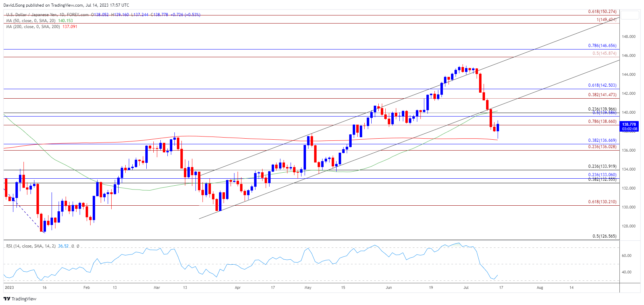The height and width of the screenshot is (305, 644).
Task: Click the 40.00 RSI axis label
Action: [x=626, y=272]
